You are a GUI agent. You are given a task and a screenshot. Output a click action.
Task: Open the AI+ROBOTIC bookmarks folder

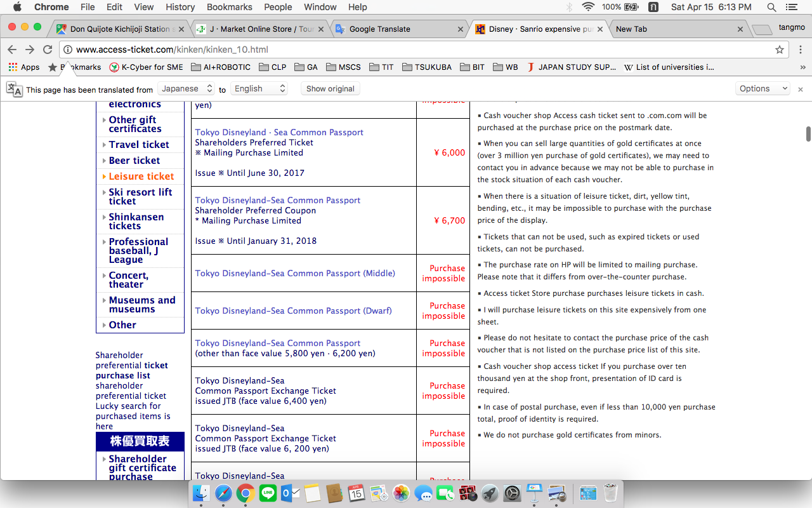(x=221, y=67)
